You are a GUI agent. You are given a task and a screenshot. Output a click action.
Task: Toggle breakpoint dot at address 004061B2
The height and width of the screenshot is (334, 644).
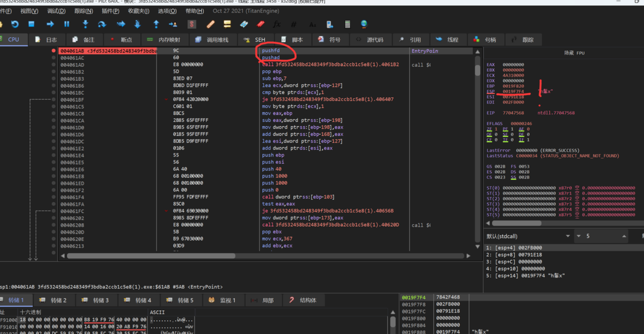point(54,71)
